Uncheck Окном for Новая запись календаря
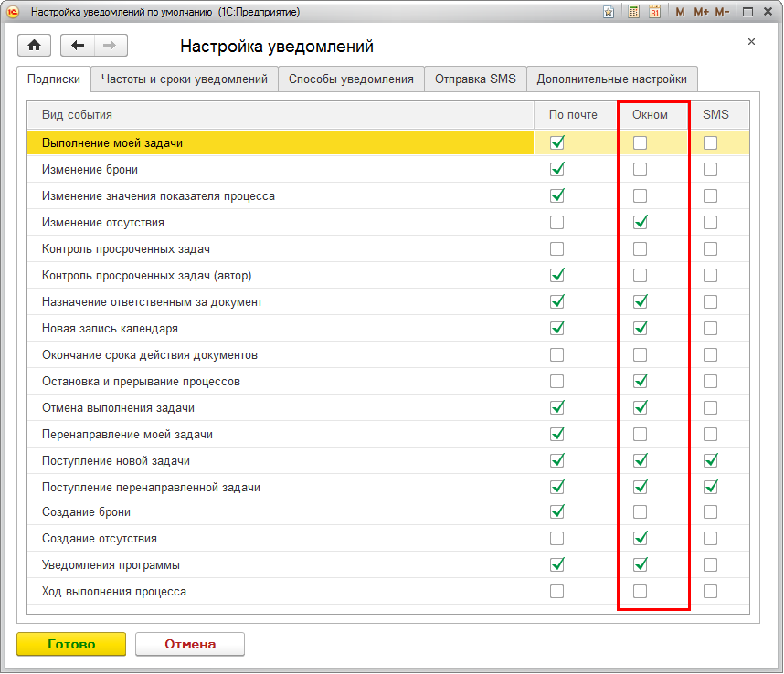The height and width of the screenshot is (674, 784). 640,328
